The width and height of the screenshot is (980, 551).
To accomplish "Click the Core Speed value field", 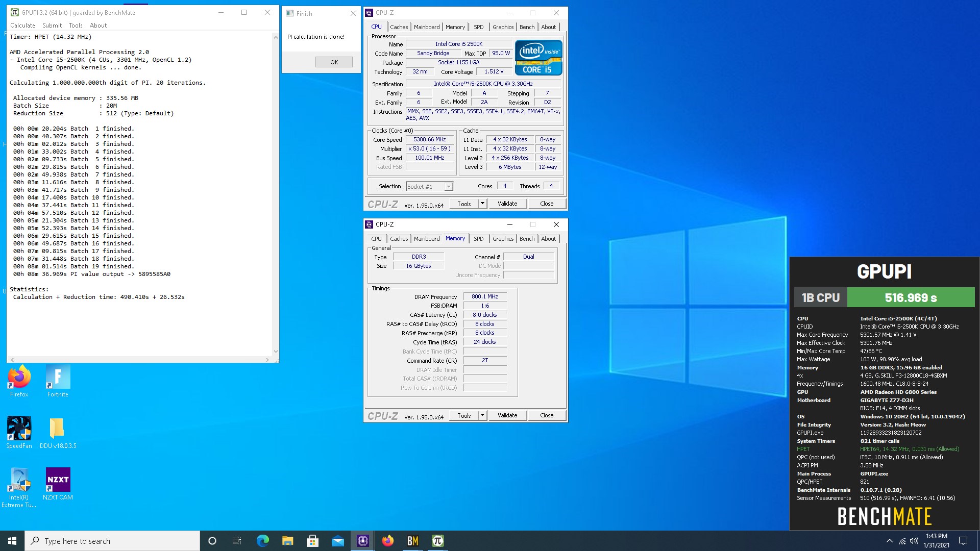I will tap(430, 139).
